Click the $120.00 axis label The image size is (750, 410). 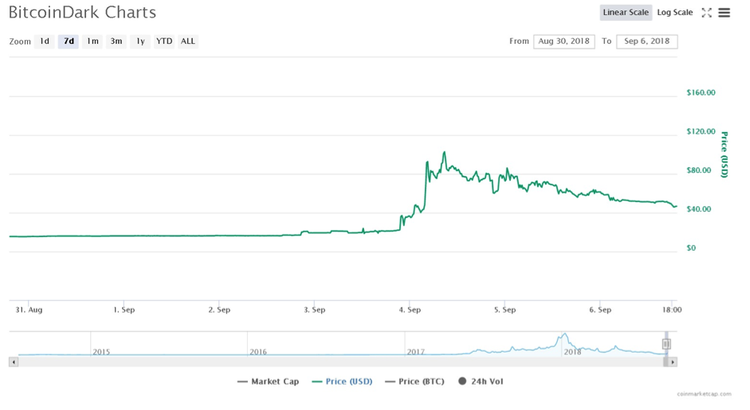pyautogui.click(x=701, y=131)
